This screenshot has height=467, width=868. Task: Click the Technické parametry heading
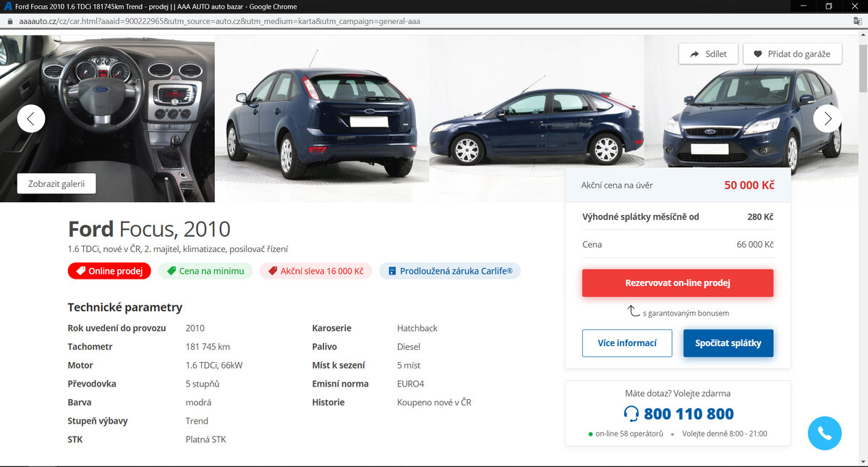pos(125,307)
